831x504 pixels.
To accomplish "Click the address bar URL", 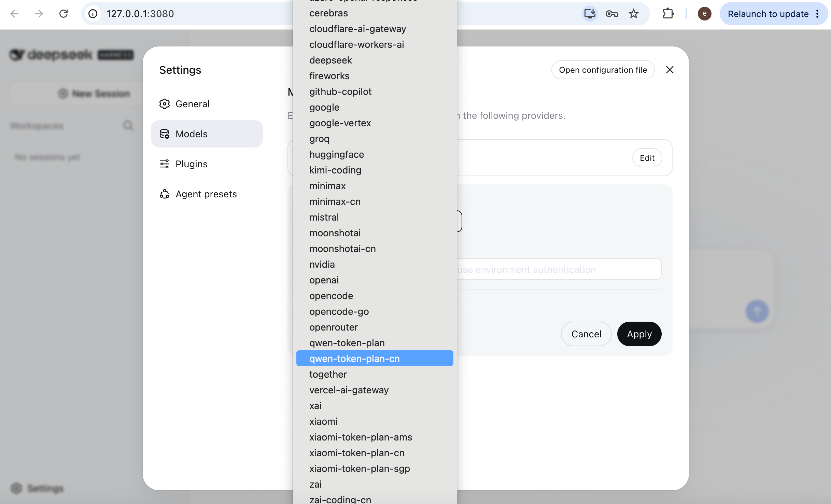I will point(140,14).
